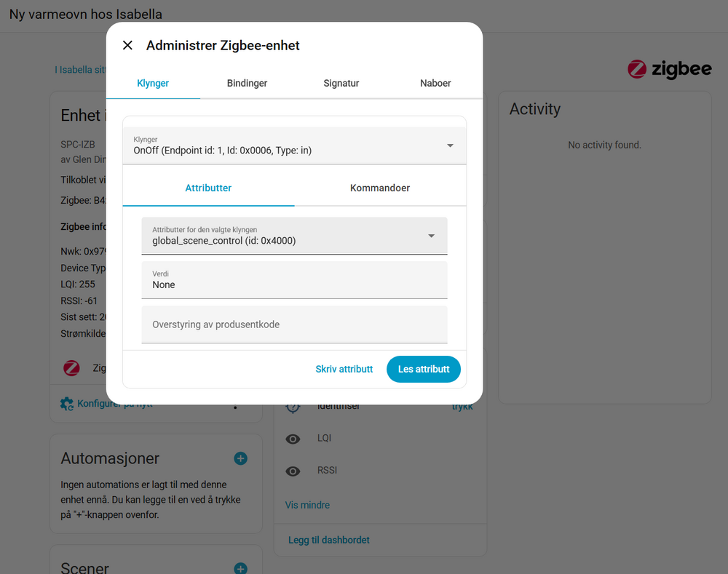This screenshot has width=728, height=574.
Task: Close the Administrer Zigbee-enhet dialog
Action: (127, 45)
